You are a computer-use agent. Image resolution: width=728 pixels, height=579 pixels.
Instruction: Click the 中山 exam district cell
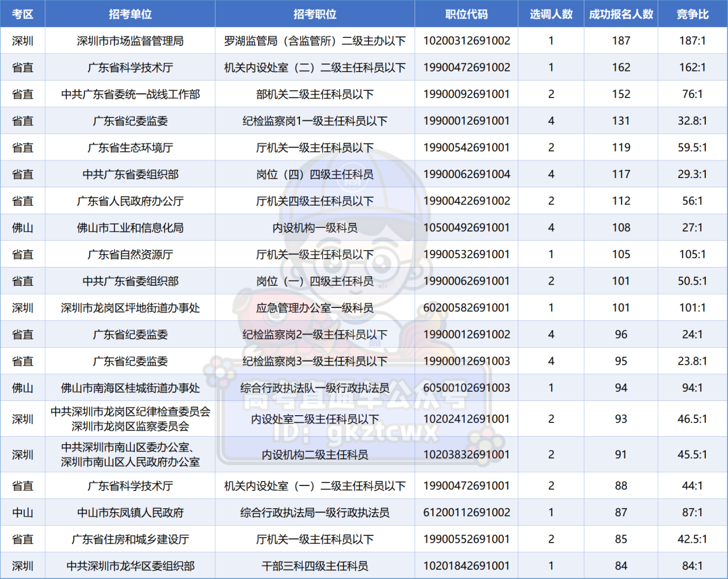[22, 512]
